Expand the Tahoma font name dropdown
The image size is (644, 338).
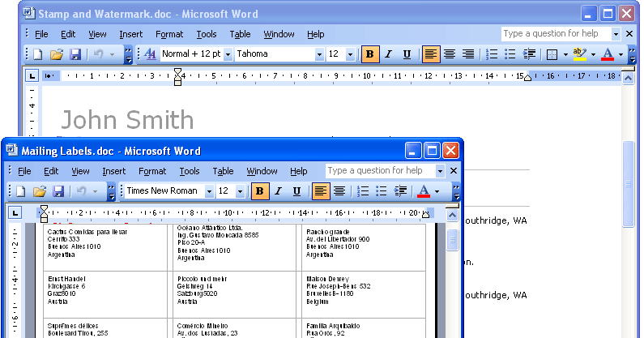point(318,54)
